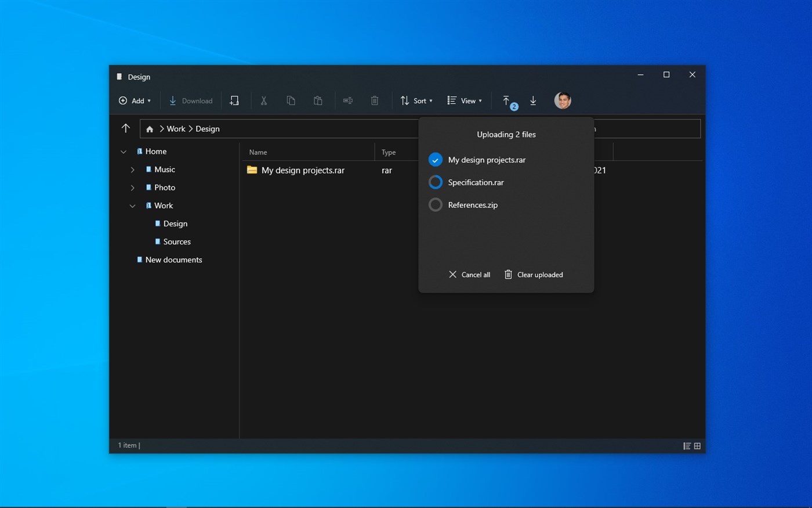Select the Music folder in tree

pos(165,170)
